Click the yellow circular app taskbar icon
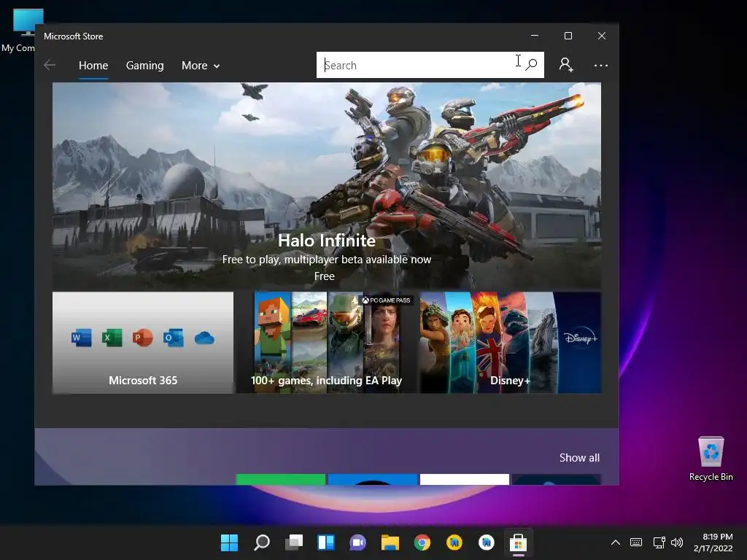This screenshot has height=560, width=747. (x=454, y=542)
